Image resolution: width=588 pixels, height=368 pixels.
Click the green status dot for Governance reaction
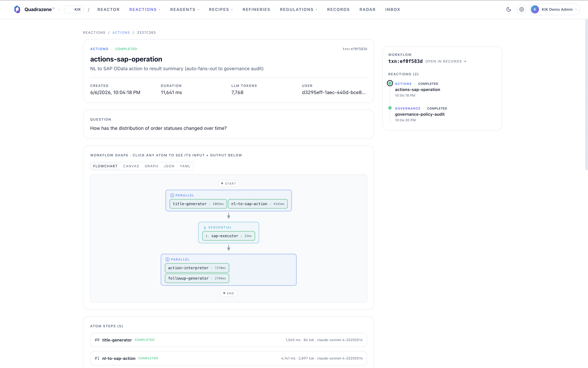[x=390, y=108]
